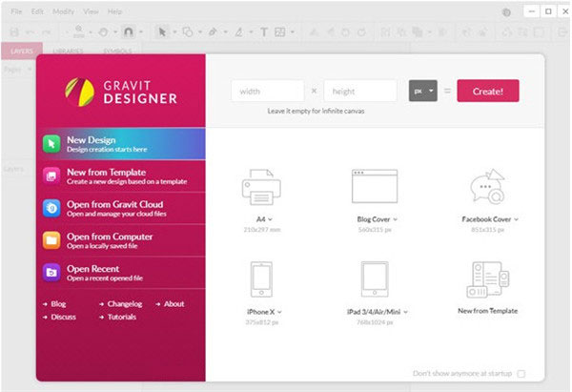The height and width of the screenshot is (392, 572).
Task: Open the Pages dropdown in Layers panel
Action: pyautogui.click(x=30, y=70)
